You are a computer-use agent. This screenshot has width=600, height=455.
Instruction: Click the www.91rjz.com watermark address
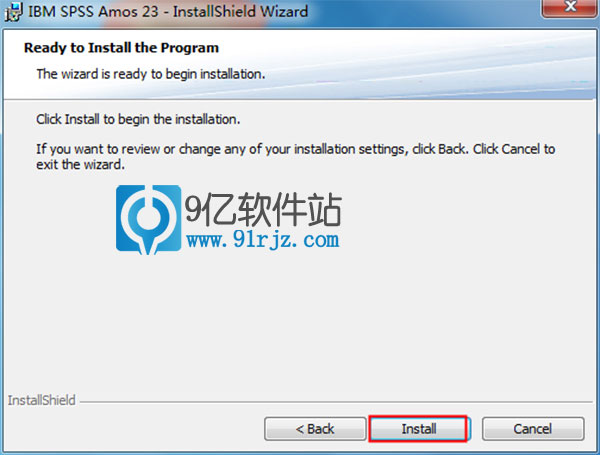262,240
